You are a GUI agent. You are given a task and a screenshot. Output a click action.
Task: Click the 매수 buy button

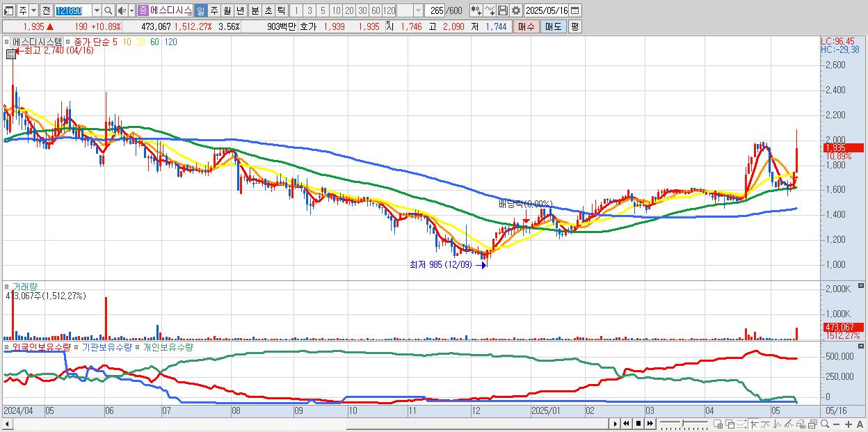click(x=527, y=26)
